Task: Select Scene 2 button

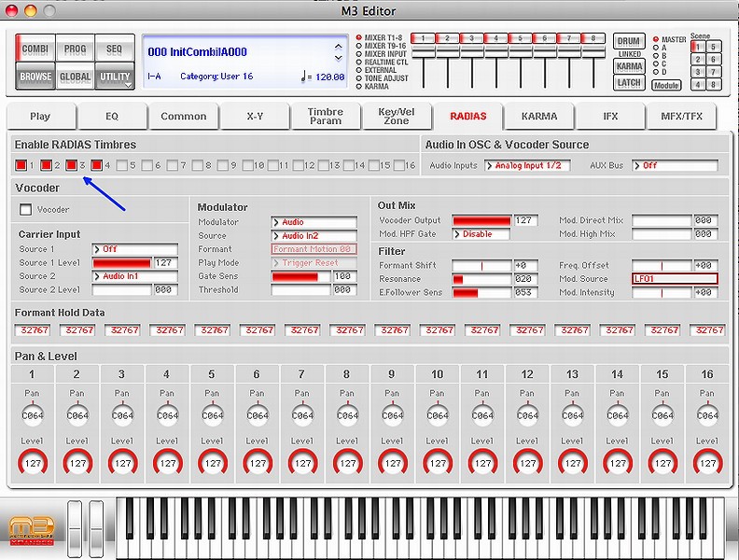Action: pyautogui.click(x=698, y=60)
